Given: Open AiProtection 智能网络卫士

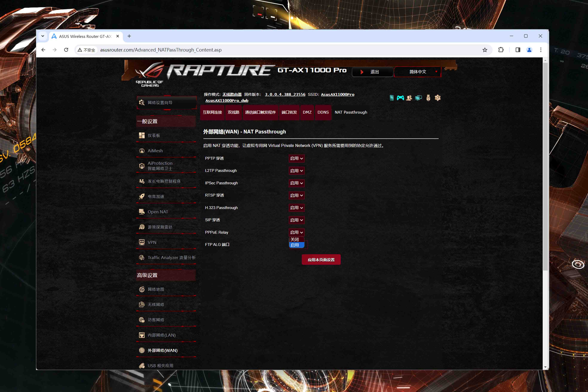Looking at the screenshot, I should 166,166.
